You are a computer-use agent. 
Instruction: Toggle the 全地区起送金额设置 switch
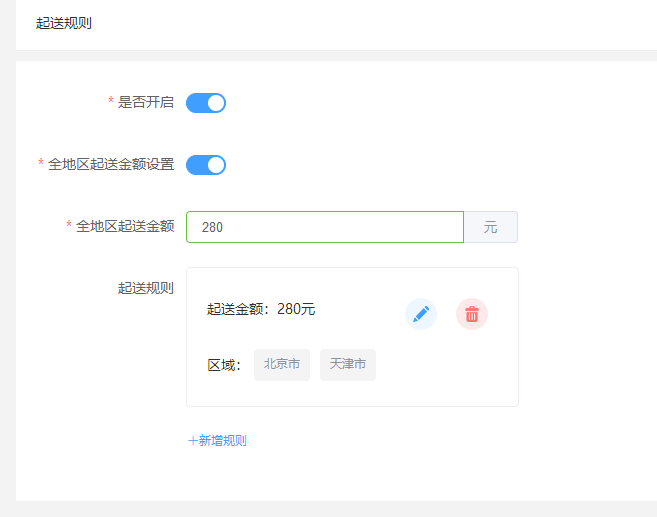click(x=206, y=165)
